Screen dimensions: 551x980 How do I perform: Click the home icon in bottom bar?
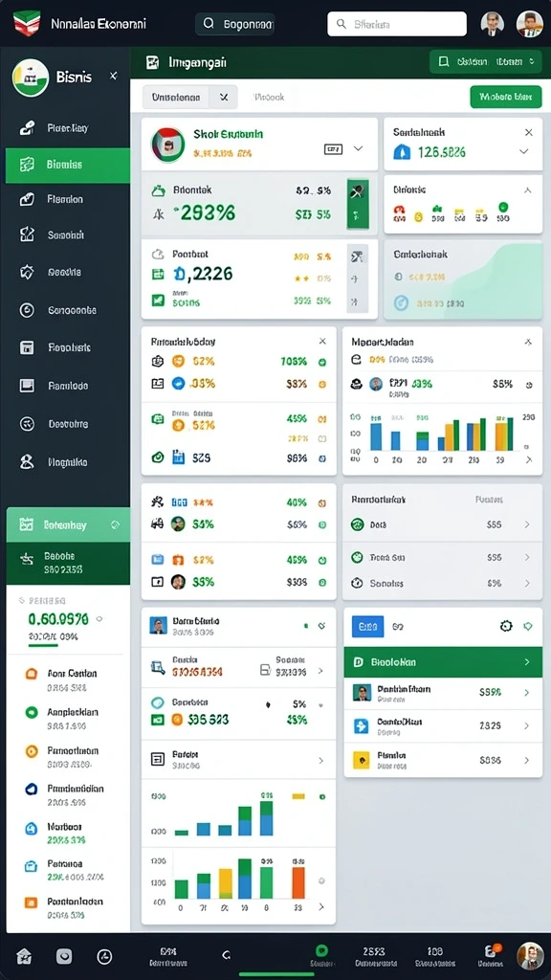point(24,956)
